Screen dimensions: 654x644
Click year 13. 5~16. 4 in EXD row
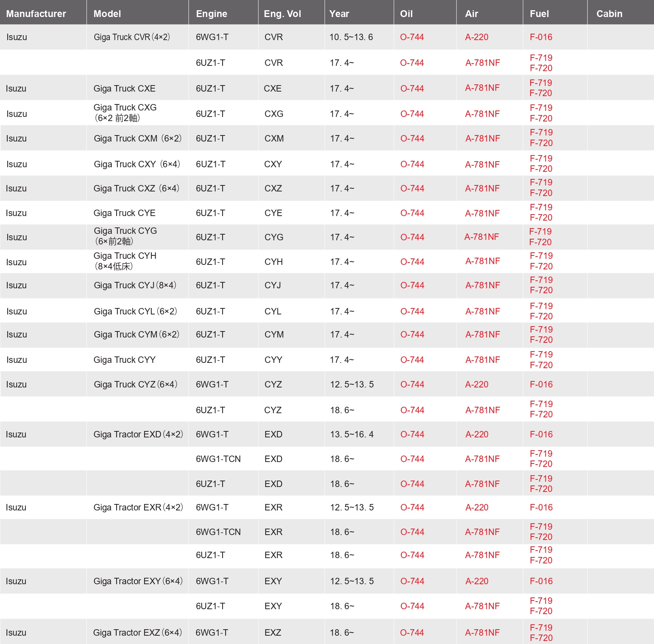(352, 434)
